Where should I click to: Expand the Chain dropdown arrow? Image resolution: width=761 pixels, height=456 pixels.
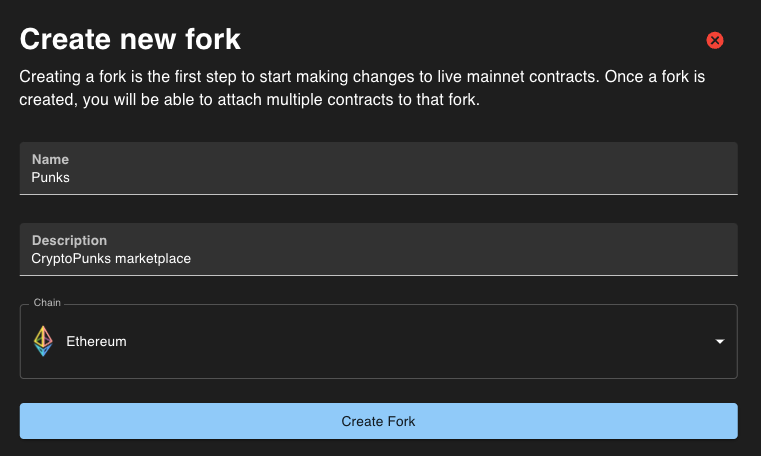pos(719,342)
